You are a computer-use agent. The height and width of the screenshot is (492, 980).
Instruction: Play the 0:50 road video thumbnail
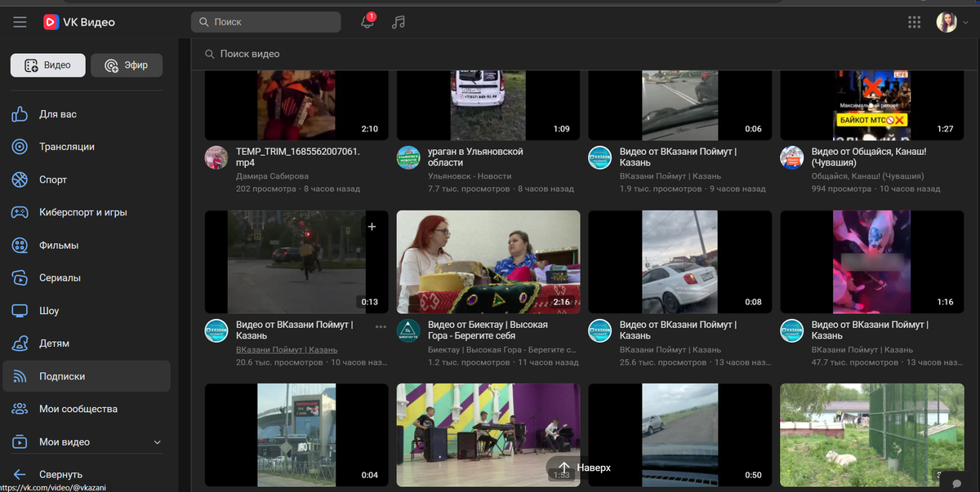[x=680, y=435]
